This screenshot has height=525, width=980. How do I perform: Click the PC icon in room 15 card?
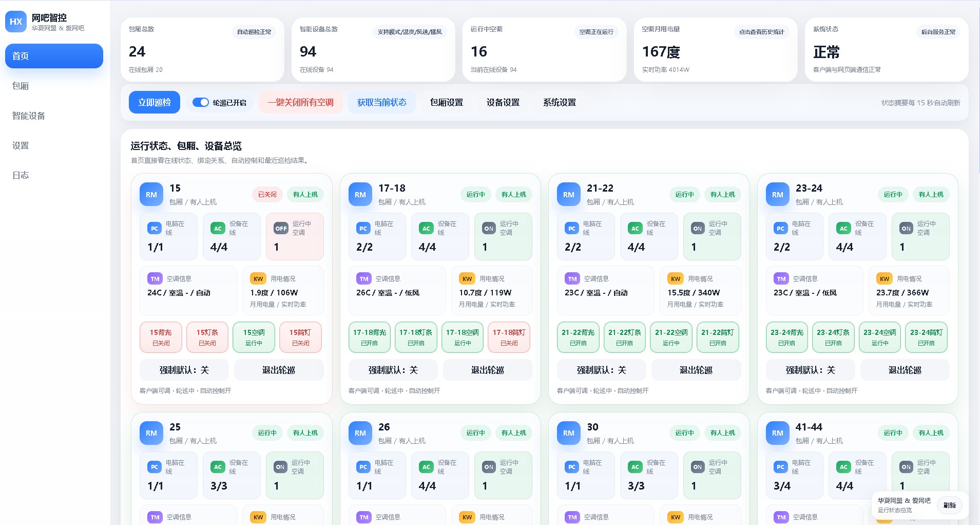[155, 229]
